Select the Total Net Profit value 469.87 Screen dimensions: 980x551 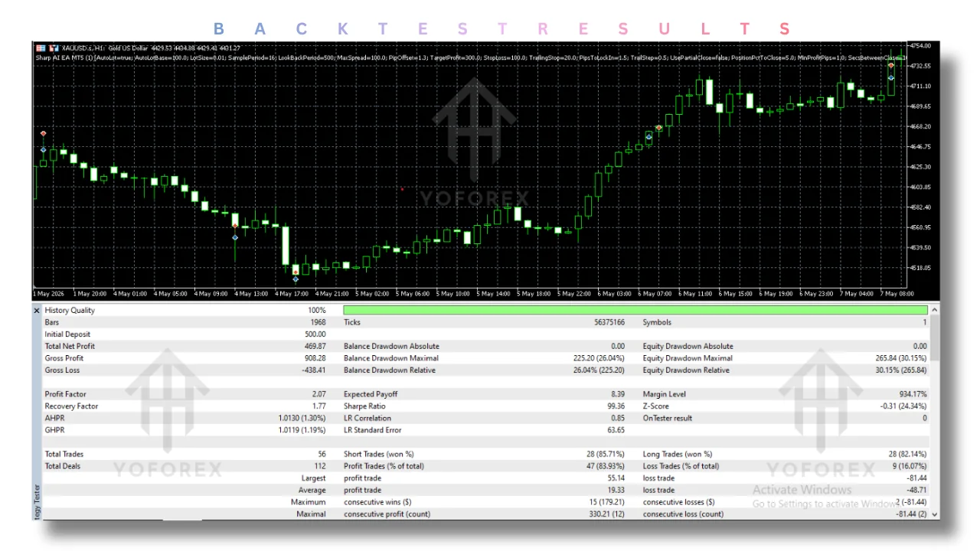(x=315, y=346)
